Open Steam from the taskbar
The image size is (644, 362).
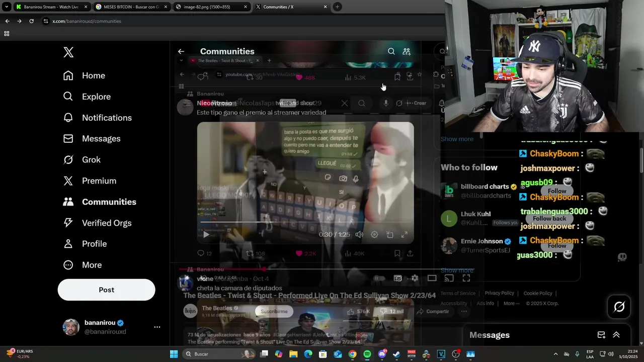tap(396, 354)
